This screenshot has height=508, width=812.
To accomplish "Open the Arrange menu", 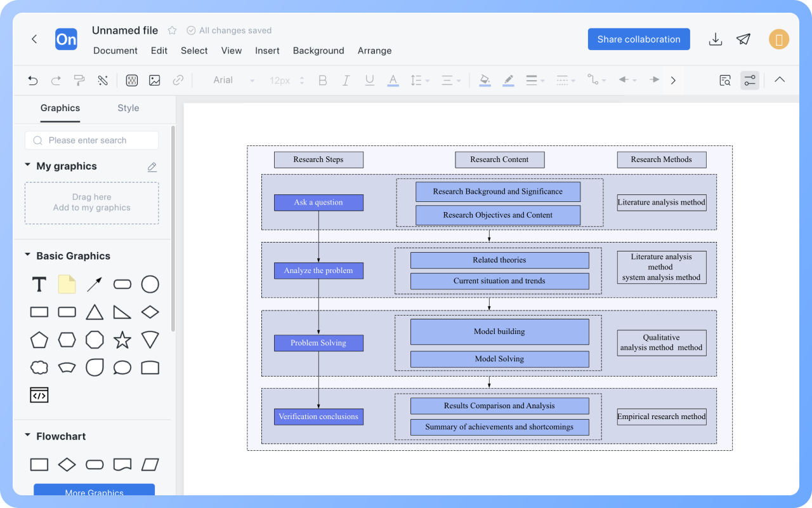I will (x=374, y=51).
